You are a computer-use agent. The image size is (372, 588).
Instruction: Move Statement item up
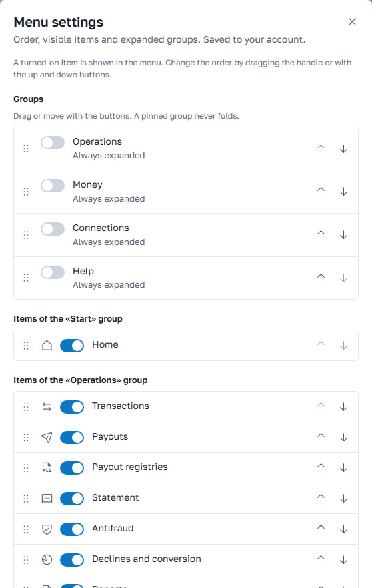(321, 498)
